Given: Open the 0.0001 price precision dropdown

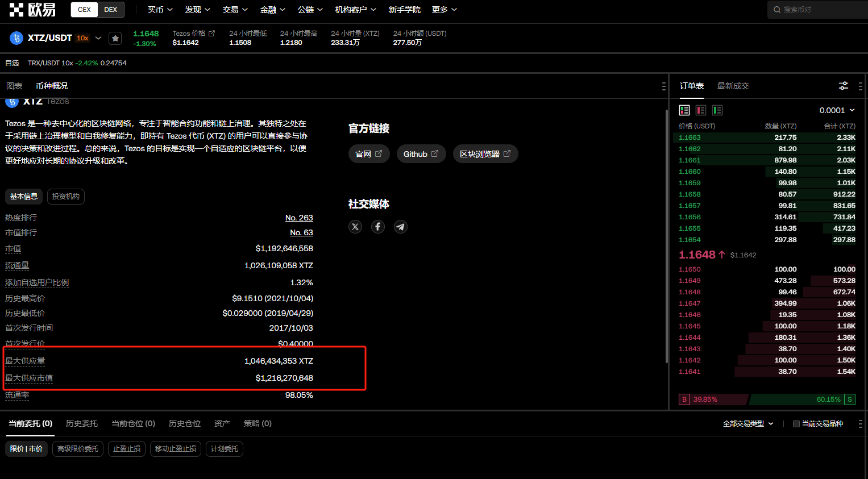Looking at the screenshot, I should tap(837, 110).
